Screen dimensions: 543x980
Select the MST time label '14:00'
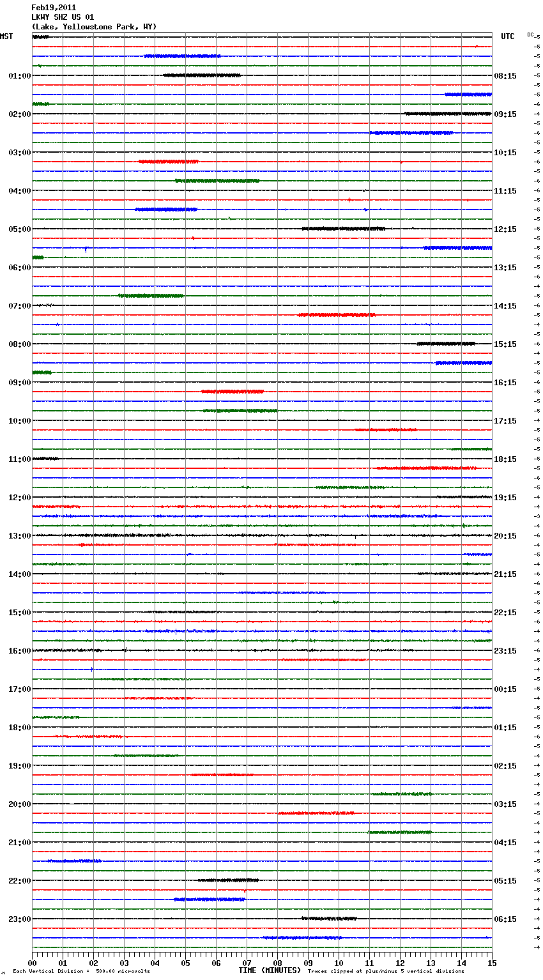pos(20,574)
